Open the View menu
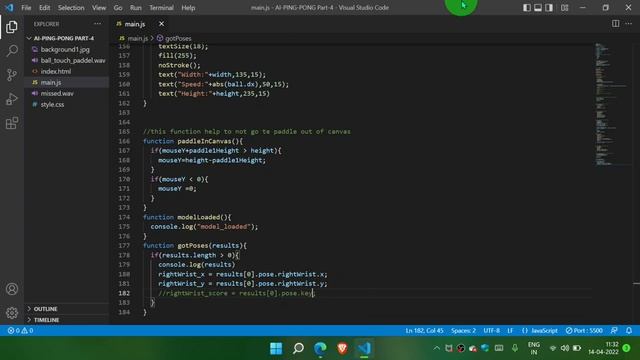This screenshot has width=640, height=360. tap(99, 8)
